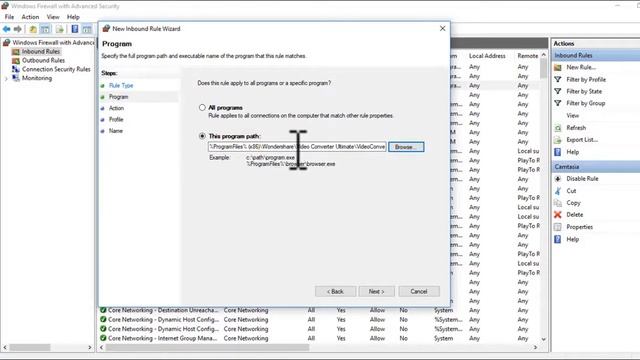Go to the Rule Type step link
This screenshot has width=640, height=360.
tap(121, 85)
